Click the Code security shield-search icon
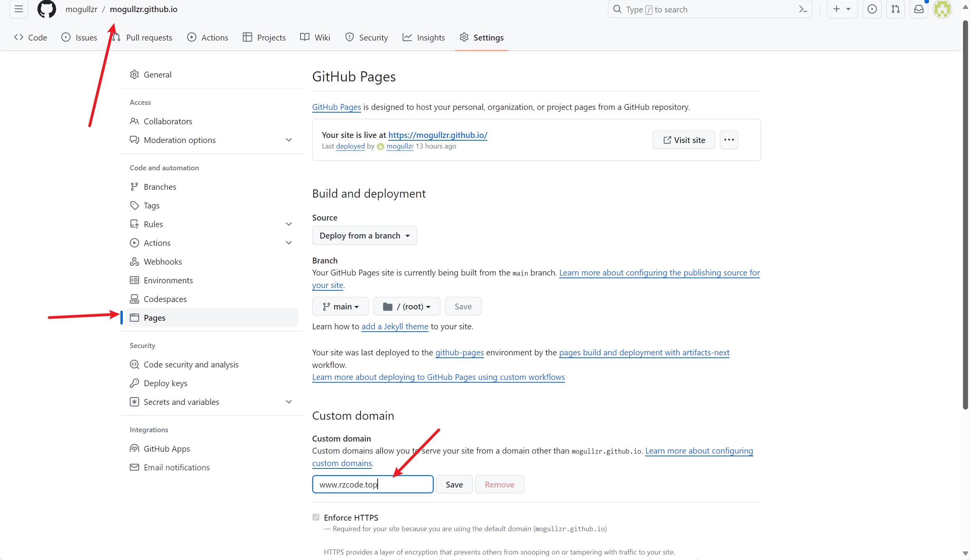The height and width of the screenshot is (560, 970). pyautogui.click(x=134, y=364)
